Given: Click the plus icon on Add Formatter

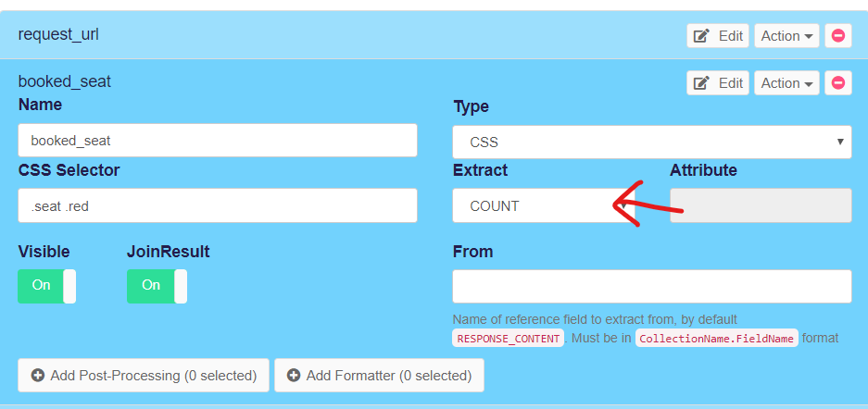Looking at the screenshot, I should 294,376.
